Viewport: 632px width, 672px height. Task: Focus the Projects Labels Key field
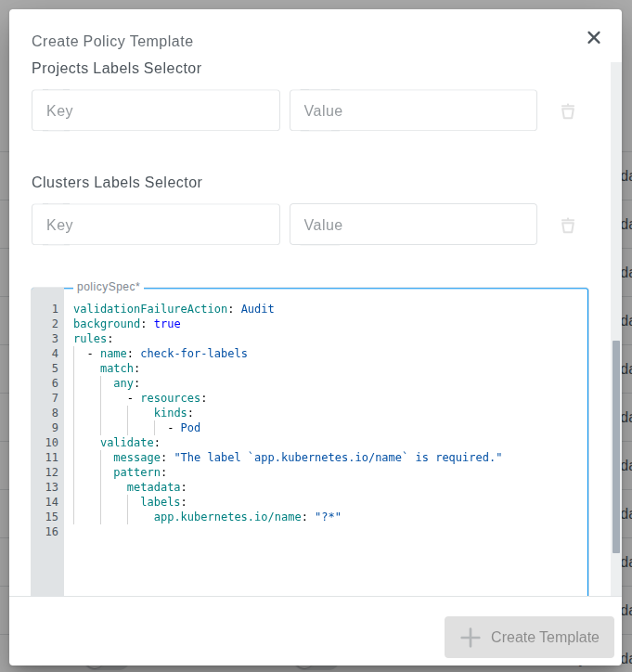(156, 110)
